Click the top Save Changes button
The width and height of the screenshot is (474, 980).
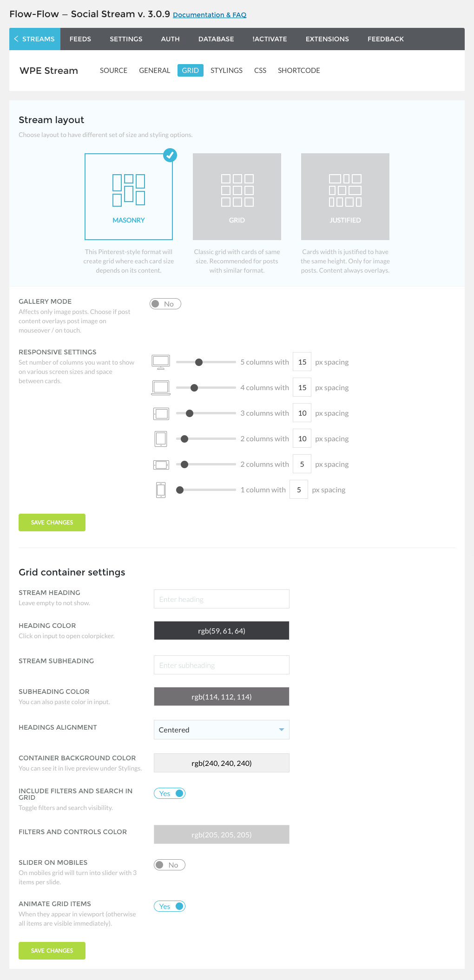tap(52, 523)
